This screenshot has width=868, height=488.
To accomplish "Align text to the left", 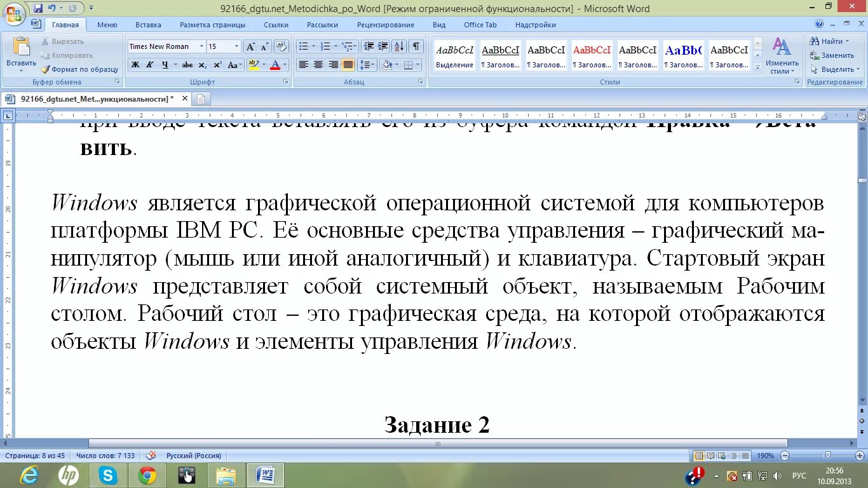I will pyautogui.click(x=303, y=65).
